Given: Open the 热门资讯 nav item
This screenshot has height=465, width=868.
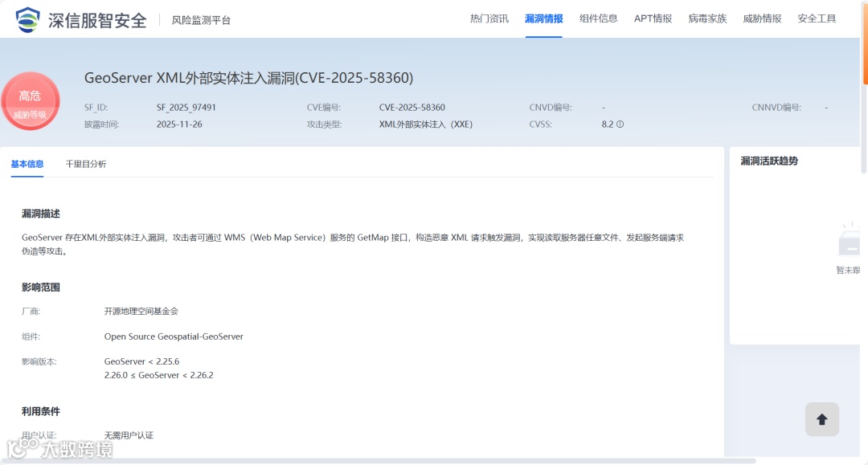Looking at the screenshot, I should [x=489, y=18].
